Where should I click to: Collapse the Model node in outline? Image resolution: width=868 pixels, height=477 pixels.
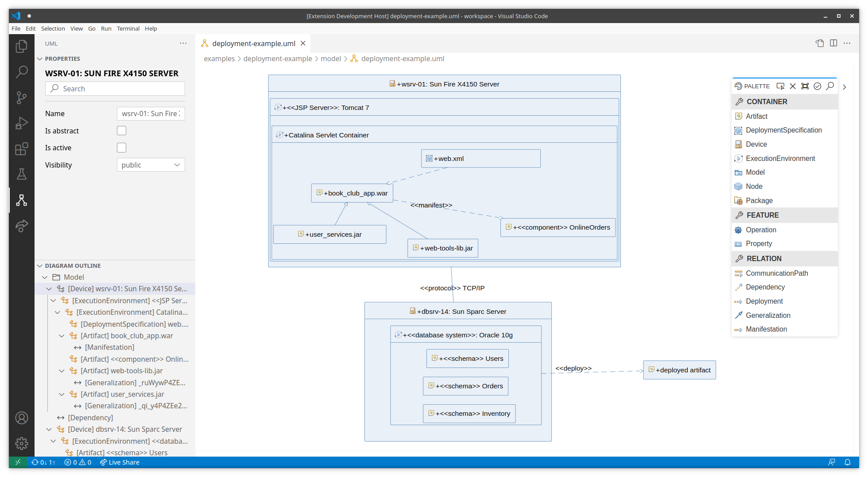click(45, 277)
